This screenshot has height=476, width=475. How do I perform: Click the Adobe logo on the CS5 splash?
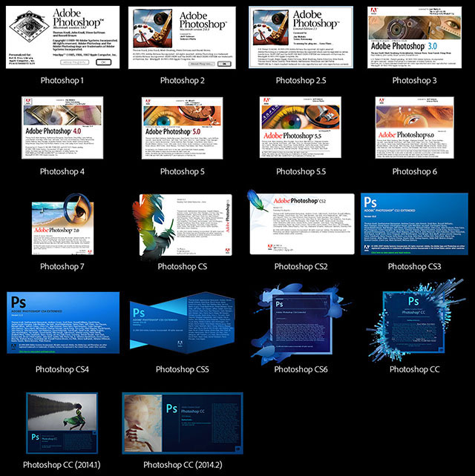click(180, 343)
